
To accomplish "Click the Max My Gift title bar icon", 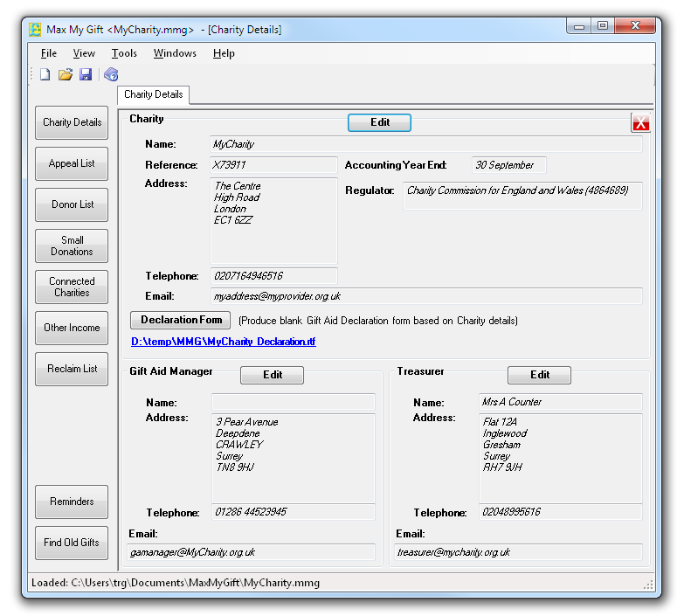I will pyautogui.click(x=35, y=30).
